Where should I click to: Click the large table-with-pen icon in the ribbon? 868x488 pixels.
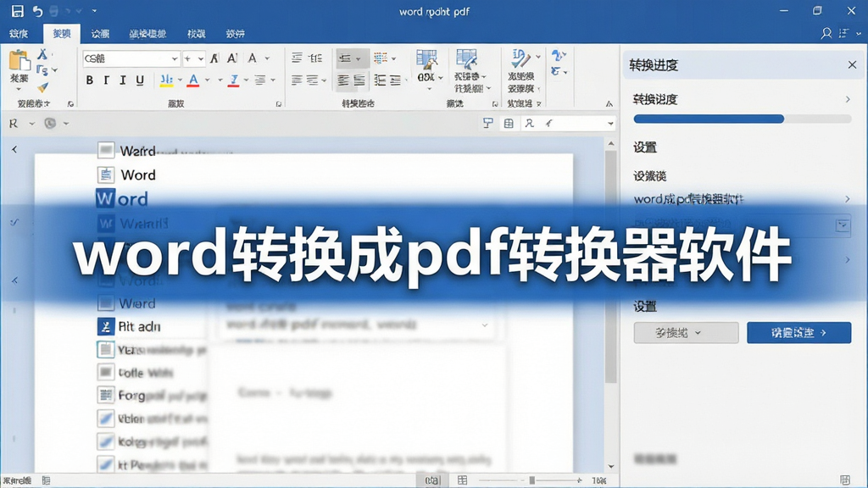pos(467,59)
